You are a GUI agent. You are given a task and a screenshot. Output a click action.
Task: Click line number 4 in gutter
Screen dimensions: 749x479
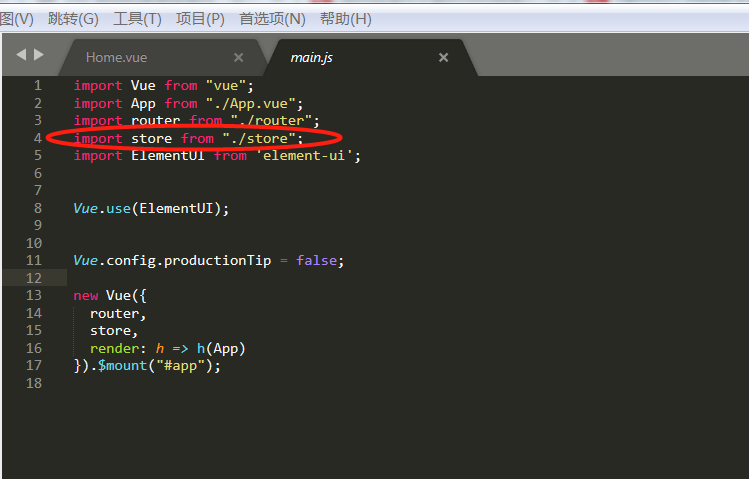38,138
